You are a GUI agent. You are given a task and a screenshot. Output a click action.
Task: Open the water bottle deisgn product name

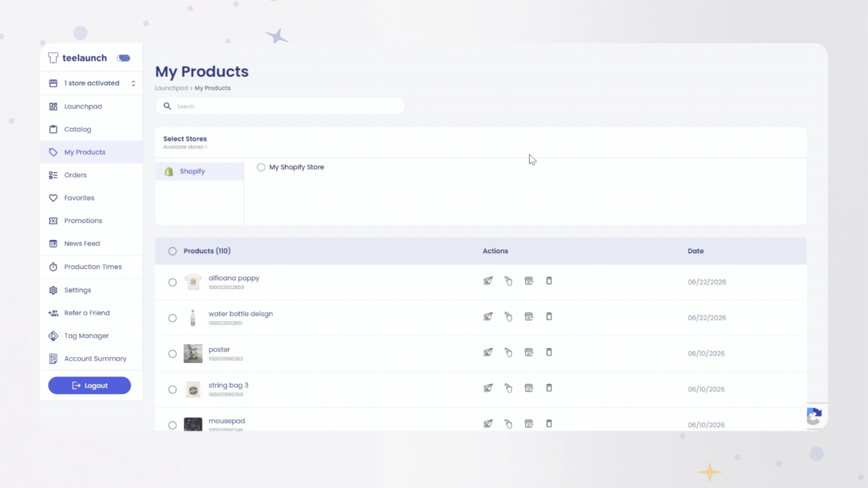click(x=241, y=314)
